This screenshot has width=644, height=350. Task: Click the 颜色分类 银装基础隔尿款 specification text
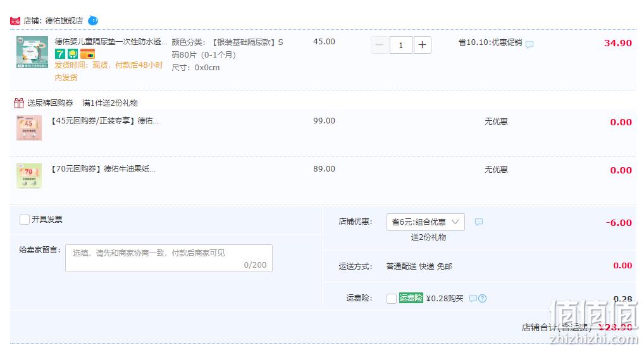(228, 48)
